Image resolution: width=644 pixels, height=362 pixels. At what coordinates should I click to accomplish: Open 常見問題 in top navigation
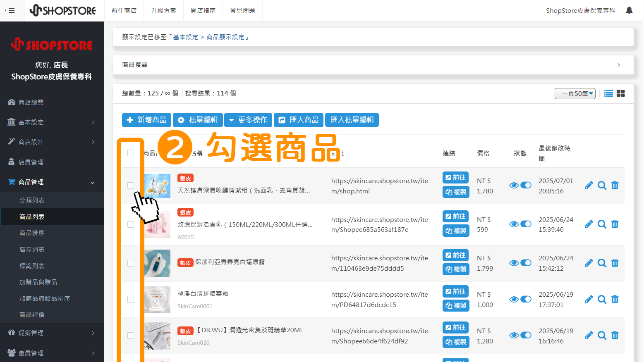pos(243,11)
